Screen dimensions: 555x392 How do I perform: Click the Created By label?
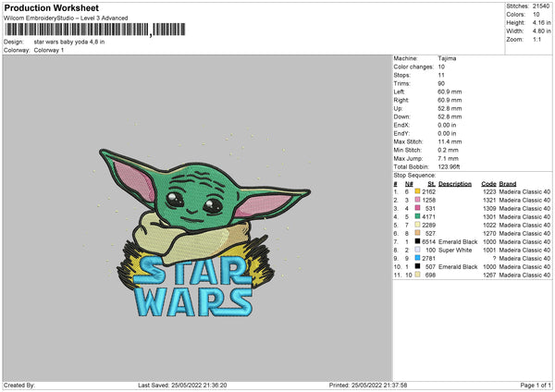coord(19,385)
